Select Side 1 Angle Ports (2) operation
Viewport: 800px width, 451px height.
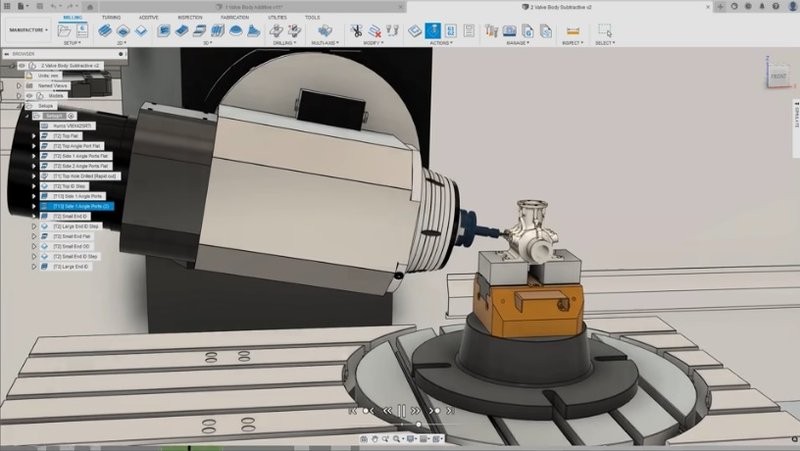click(x=80, y=206)
